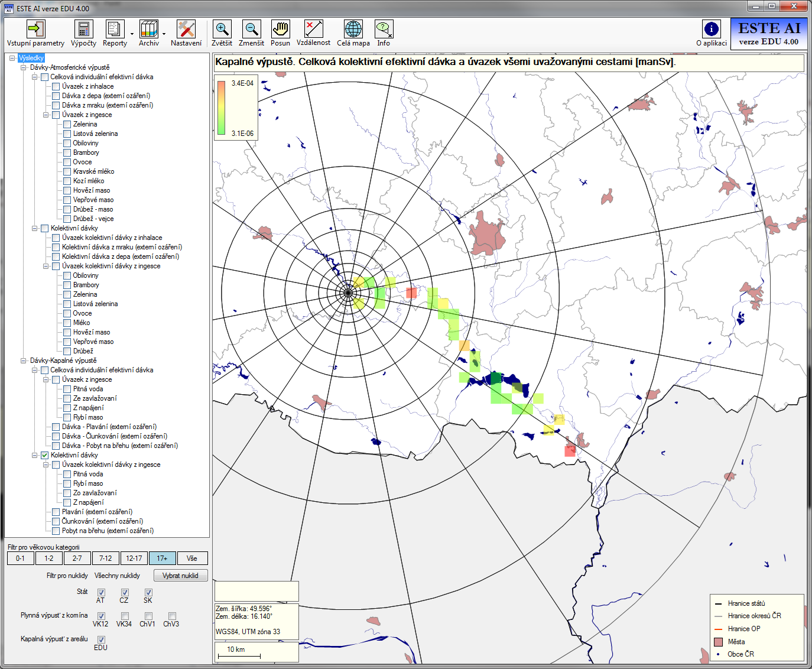Select the 7-12 age category filter

click(x=105, y=558)
